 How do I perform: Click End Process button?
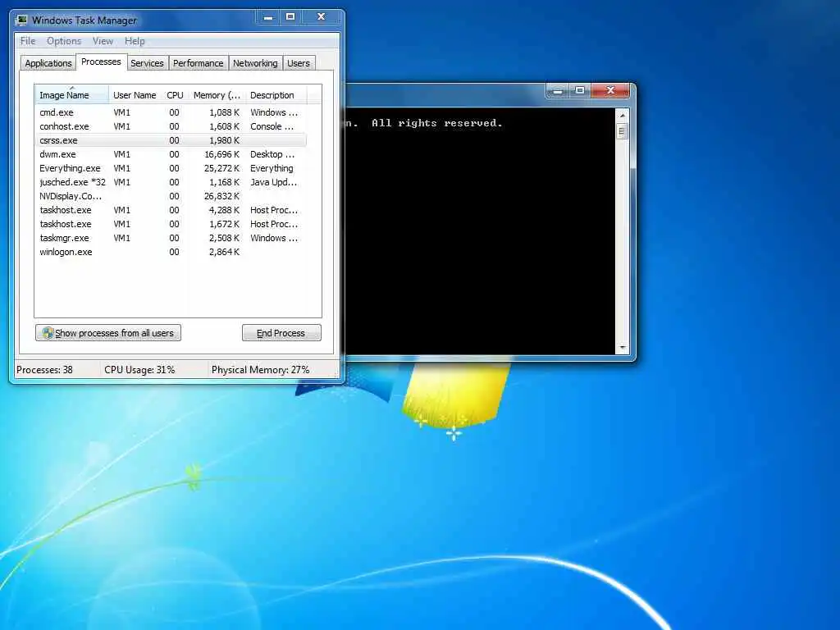281,333
